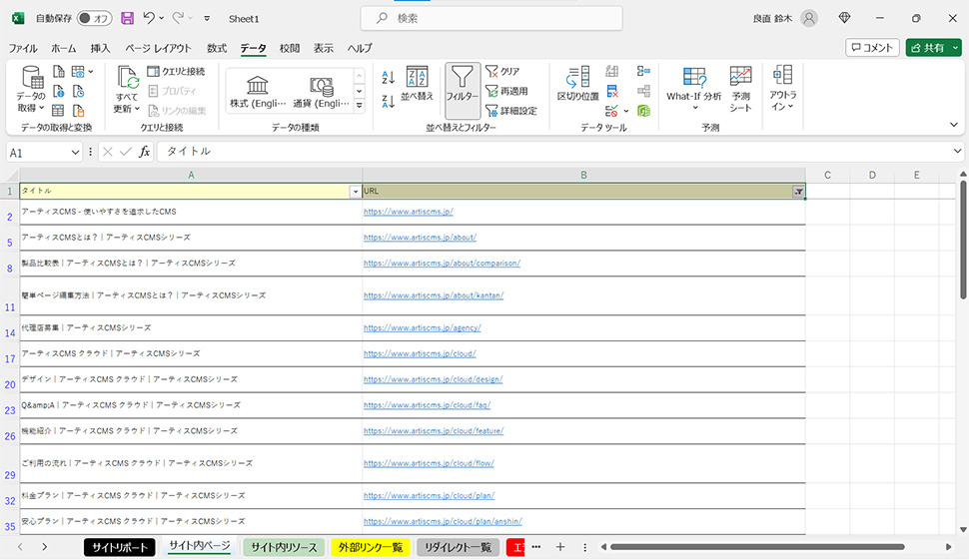Expand the Name Box dropdown

coord(75,152)
